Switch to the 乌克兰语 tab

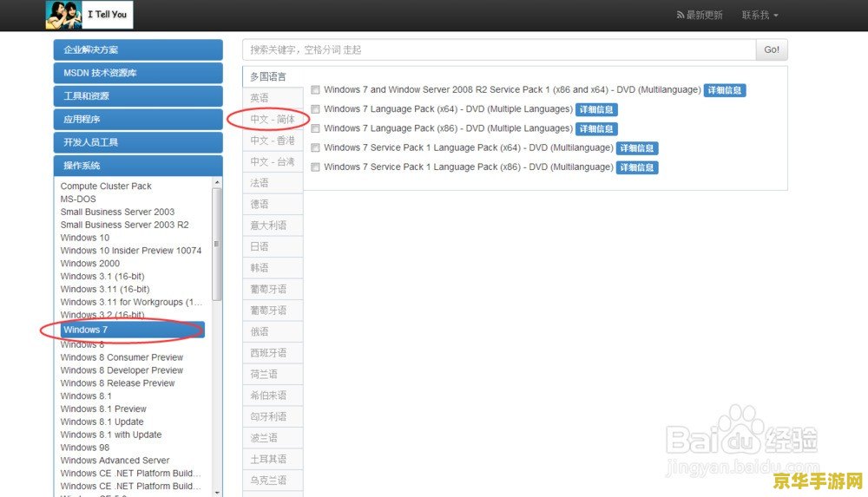[273, 481]
